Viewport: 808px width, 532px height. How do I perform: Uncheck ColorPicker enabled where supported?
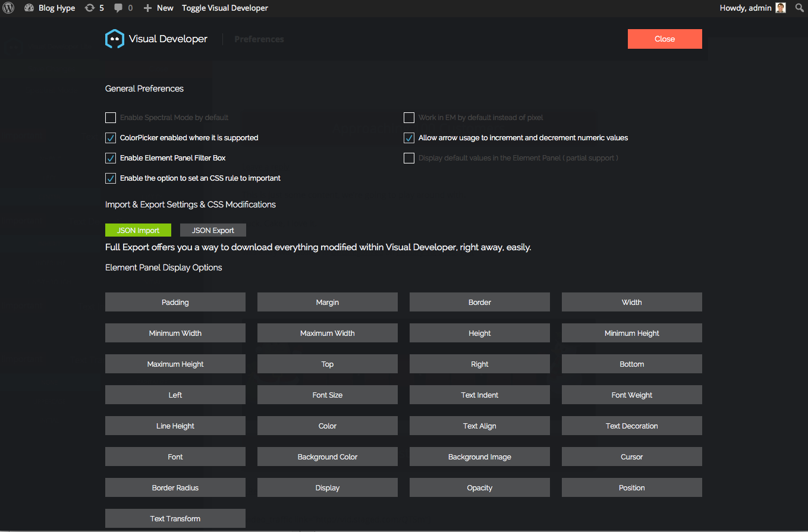[x=111, y=138]
